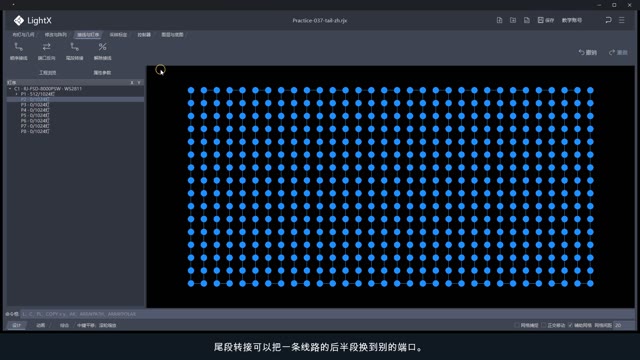Select the highlighted P2 port row
The height and width of the screenshot is (360, 640).
coord(76,99)
